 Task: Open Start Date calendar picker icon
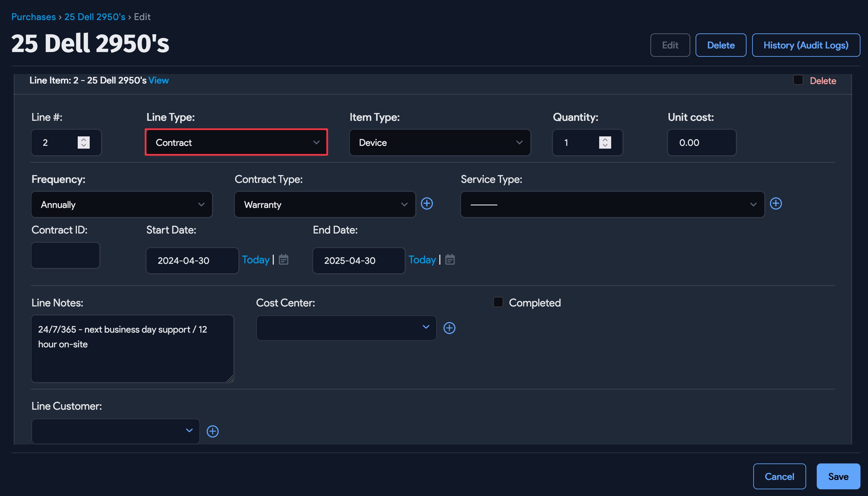(x=283, y=260)
